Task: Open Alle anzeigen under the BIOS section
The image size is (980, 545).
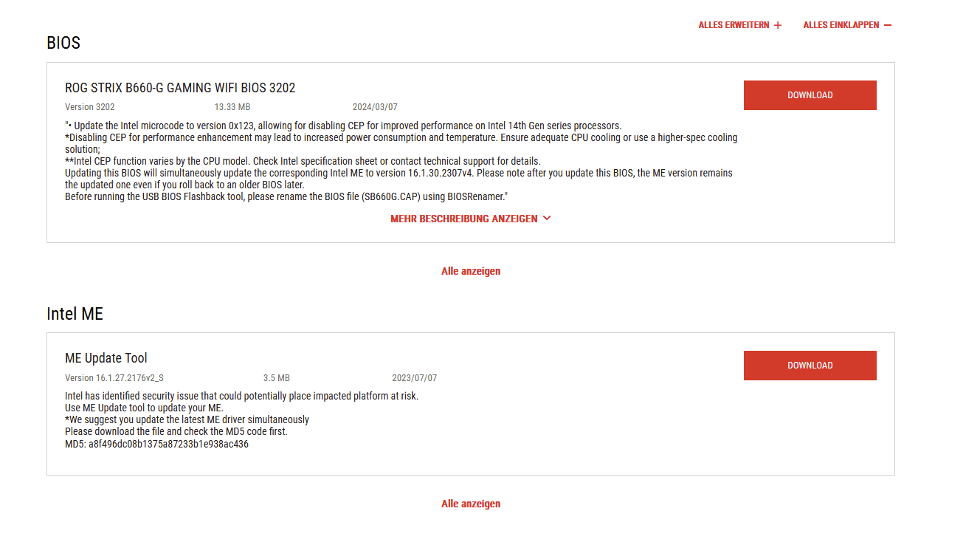Action: pos(471,271)
